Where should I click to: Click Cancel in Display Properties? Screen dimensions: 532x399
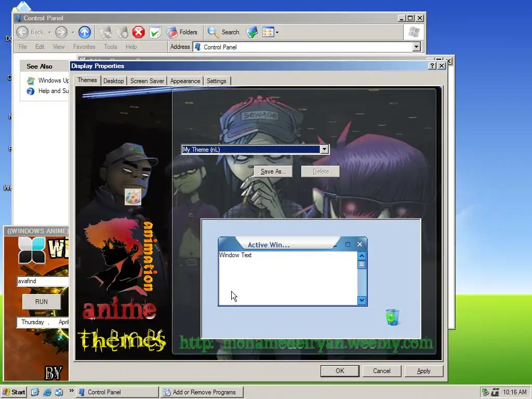382,371
